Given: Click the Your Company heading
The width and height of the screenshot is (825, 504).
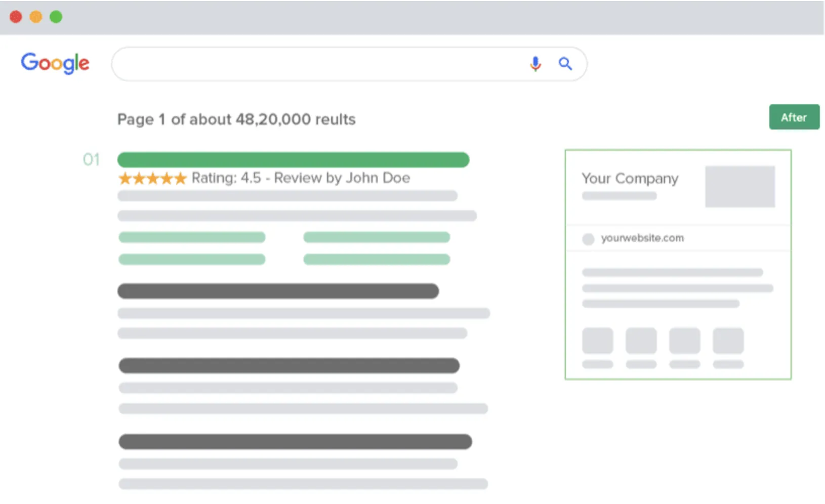Looking at the screenshot, I should [630, 179].
